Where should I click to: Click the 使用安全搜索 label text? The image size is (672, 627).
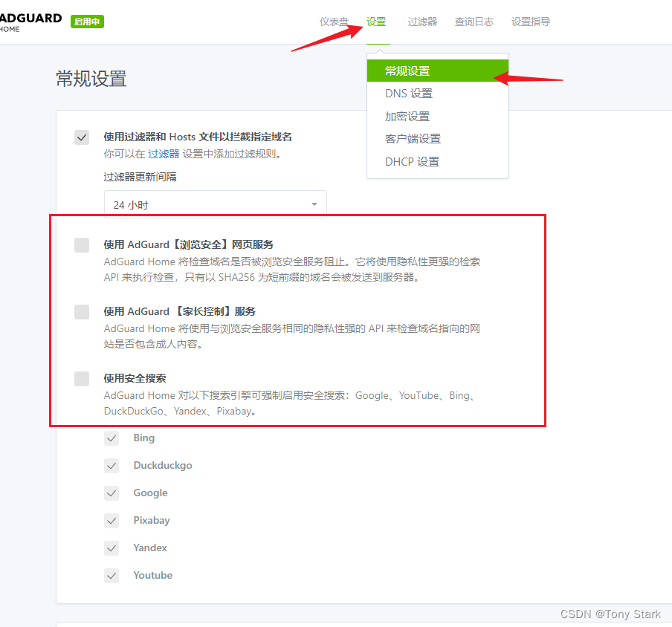pos(135,378)
